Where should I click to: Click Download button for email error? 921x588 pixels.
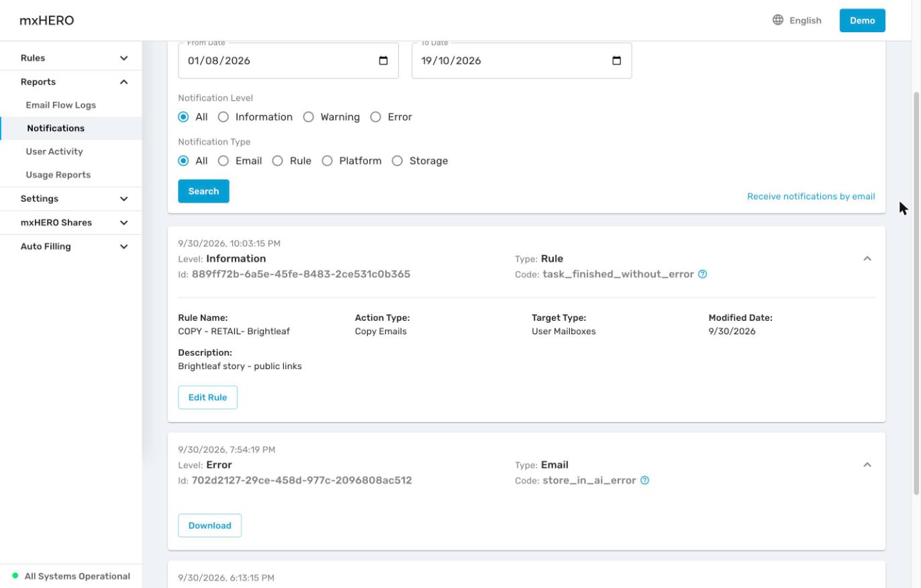pos(209,526)
